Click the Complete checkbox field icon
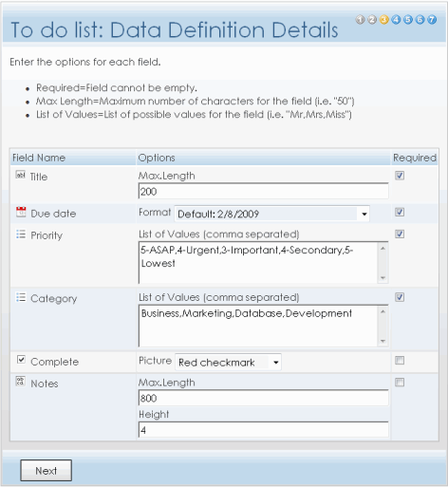 click(21, 360)
